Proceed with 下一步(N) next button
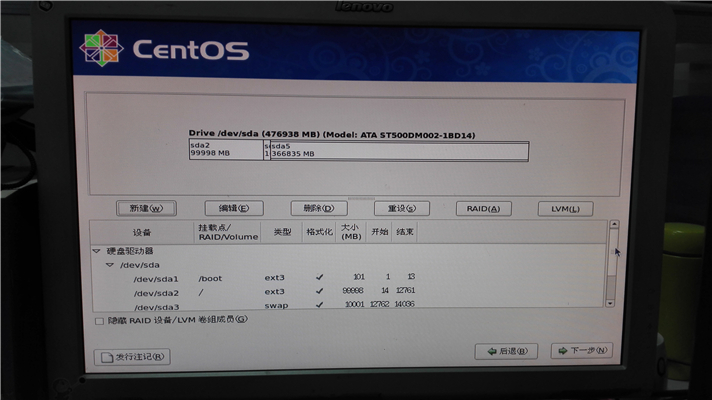The height and width of the screenshot is (400, 712). (x=582, y=351)
